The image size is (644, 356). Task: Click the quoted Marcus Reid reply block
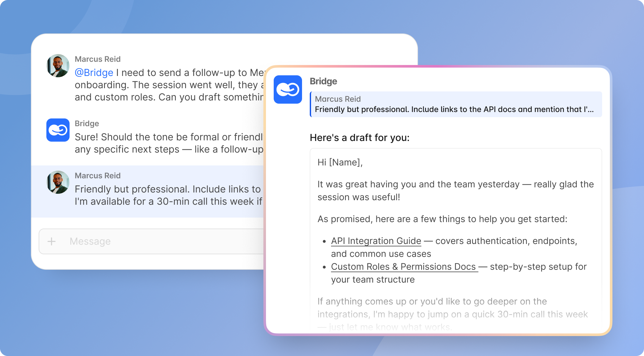point(456,104)
